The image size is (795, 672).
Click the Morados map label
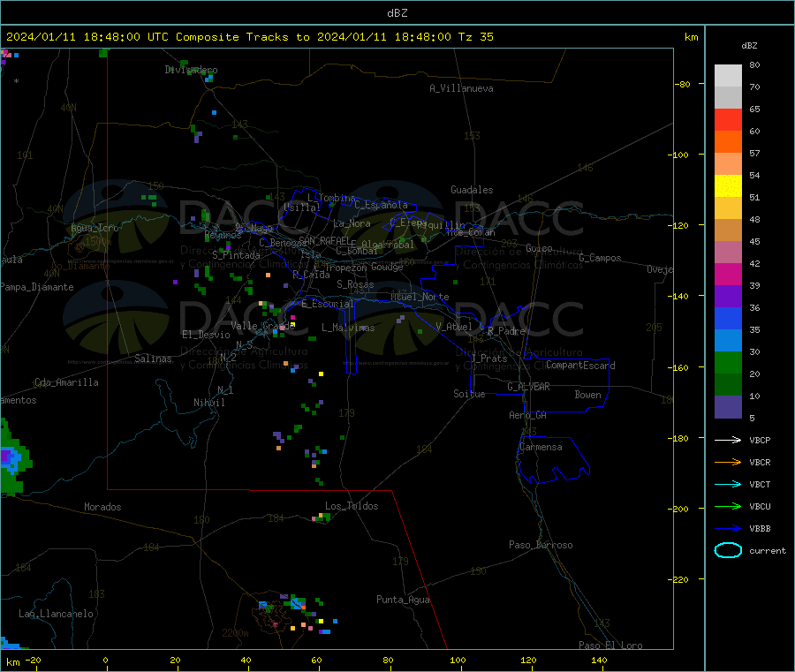(x=102, y=507)
